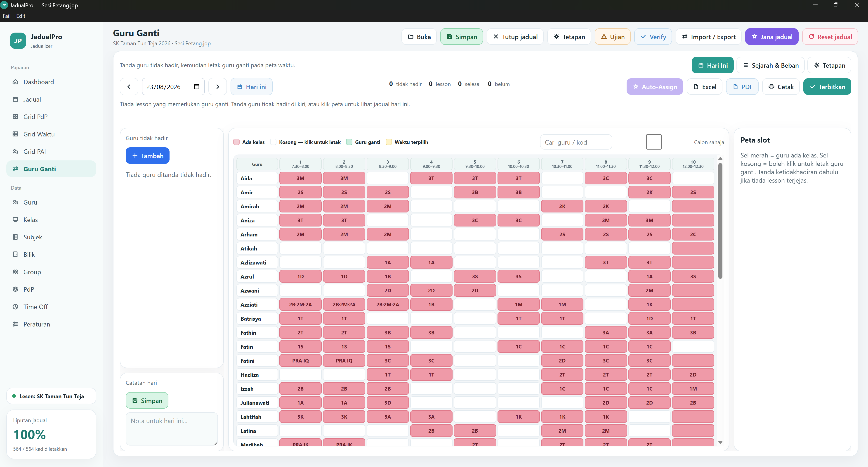
Task: Go to the next date
Action: point(218,87)
